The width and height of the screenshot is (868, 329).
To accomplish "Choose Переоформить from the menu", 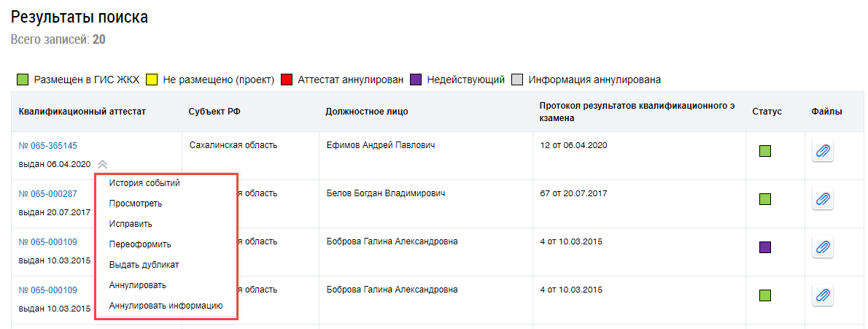I will [140, 244].
